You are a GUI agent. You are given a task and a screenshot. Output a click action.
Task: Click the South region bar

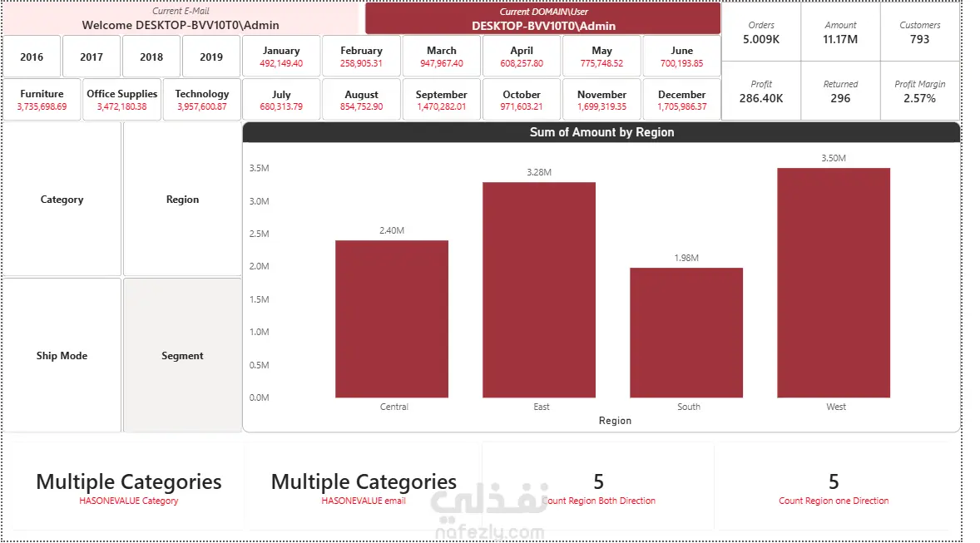[x=686, y=333]
